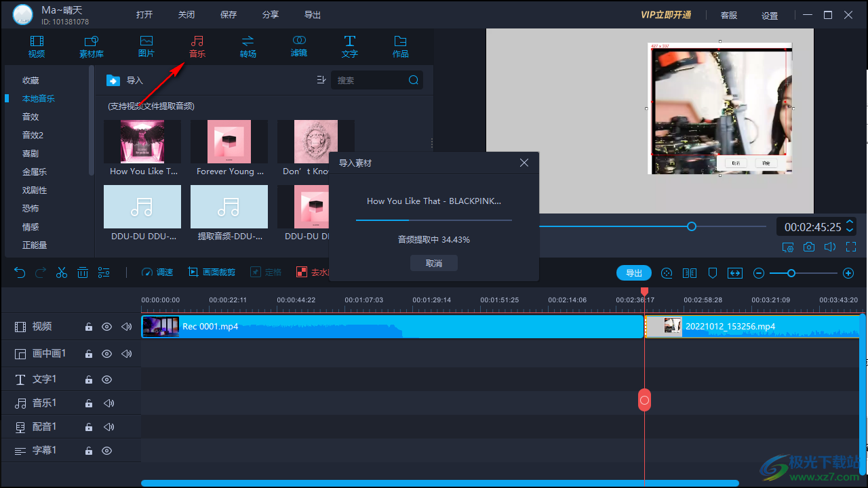Enter fullscreen preview mode
868x488 pixels.
pyautogui.click(x=851, y=247)
